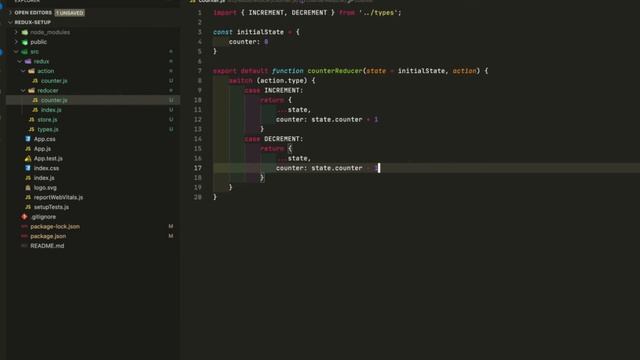Viewport: 640px width, 360px height.
Task: Click the closing brace on line 20
Action: 215,197
